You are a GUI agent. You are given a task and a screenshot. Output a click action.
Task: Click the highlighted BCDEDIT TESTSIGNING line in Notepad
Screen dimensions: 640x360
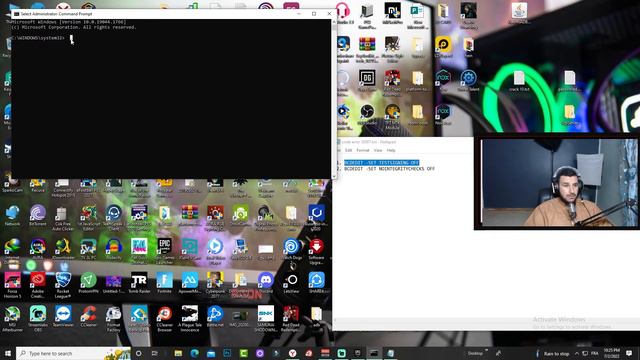[381, 162]
